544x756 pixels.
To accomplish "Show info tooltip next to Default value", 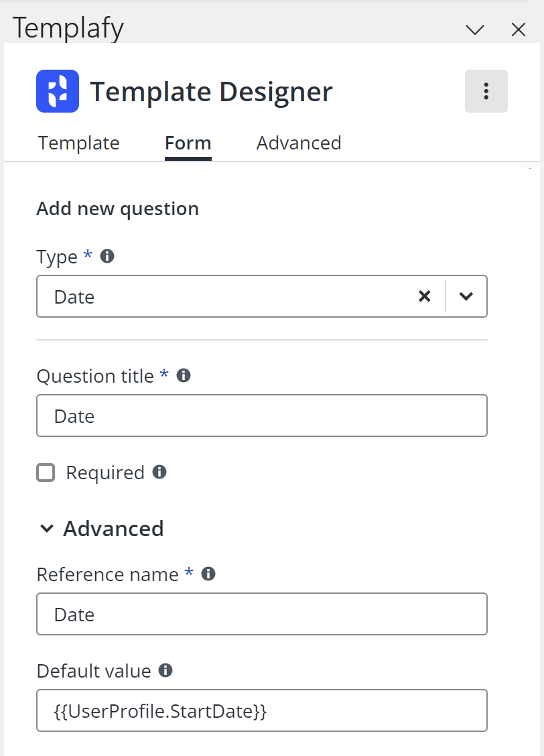I will (x=165, y=670).
